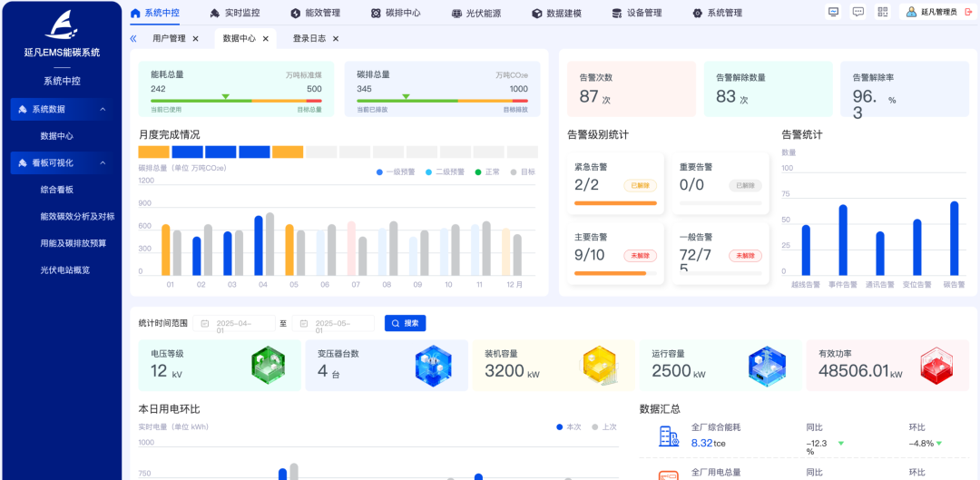This screenshot has height=480, width=980.
Task: Click the 全厂综合能耗 building icon
Action: (x=669, y=436)
